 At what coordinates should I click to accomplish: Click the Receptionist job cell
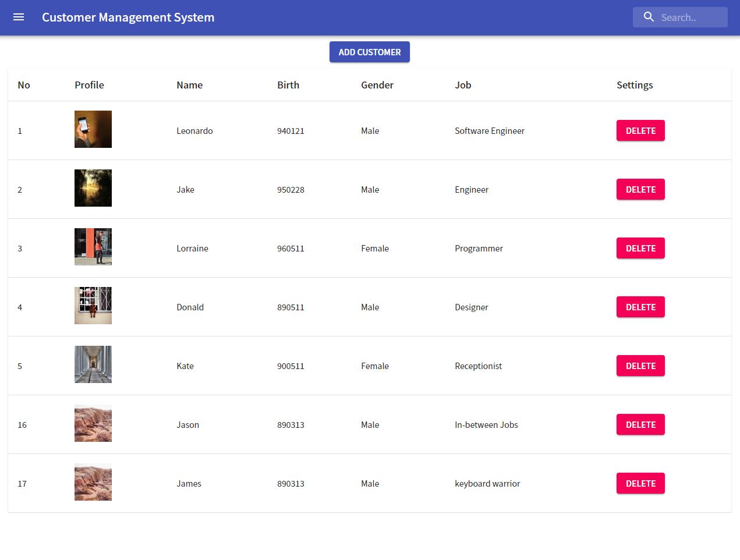click(478, 366)
